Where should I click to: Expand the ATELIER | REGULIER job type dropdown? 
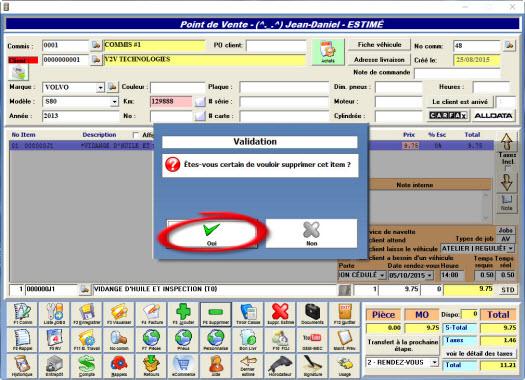[x=510, y=248]
